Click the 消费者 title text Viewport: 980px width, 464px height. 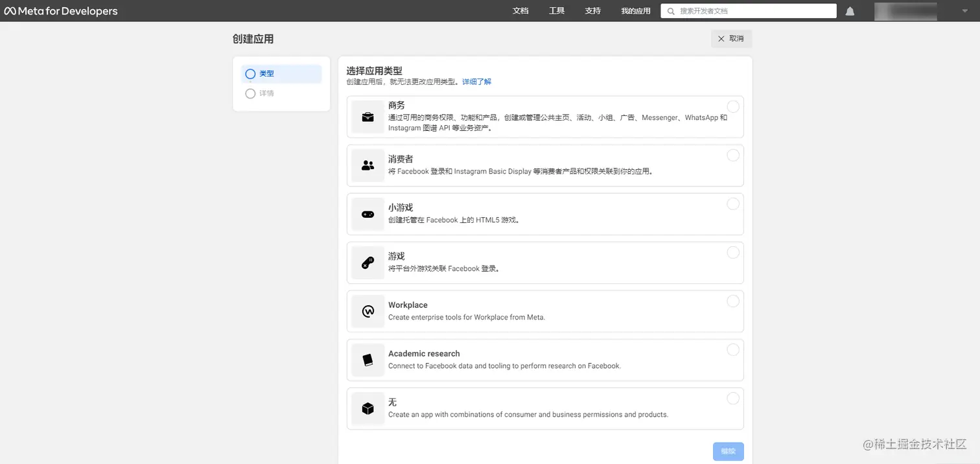(x=401, y=159)
